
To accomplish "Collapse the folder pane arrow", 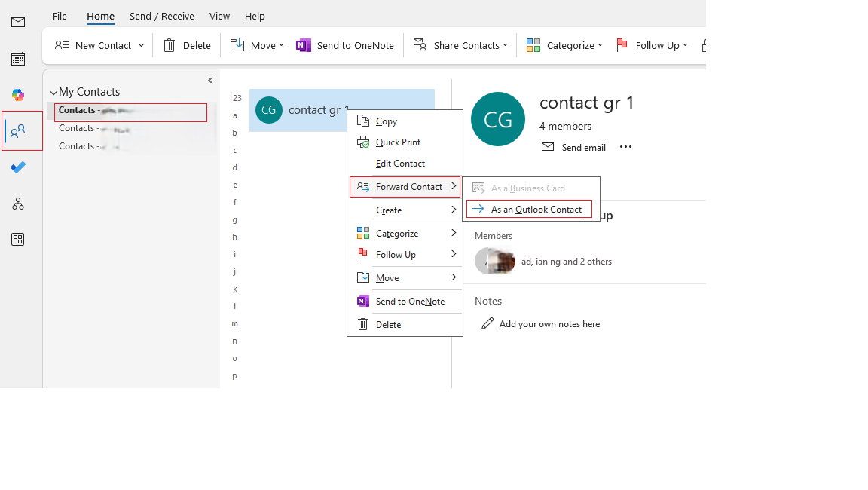I will pos(209,80).
